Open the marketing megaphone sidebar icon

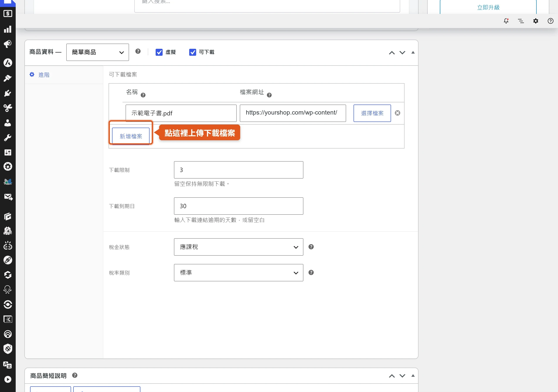[8, 44]
